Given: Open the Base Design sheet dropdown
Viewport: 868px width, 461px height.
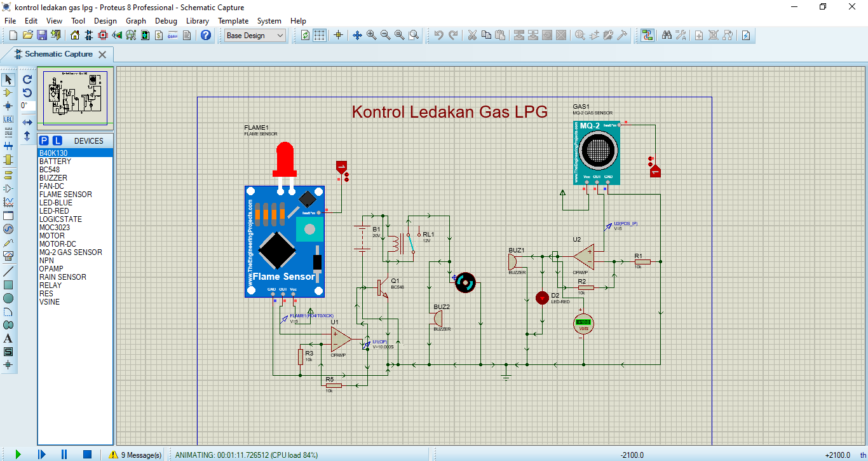Looking at the screenshot, I should 281,36.
